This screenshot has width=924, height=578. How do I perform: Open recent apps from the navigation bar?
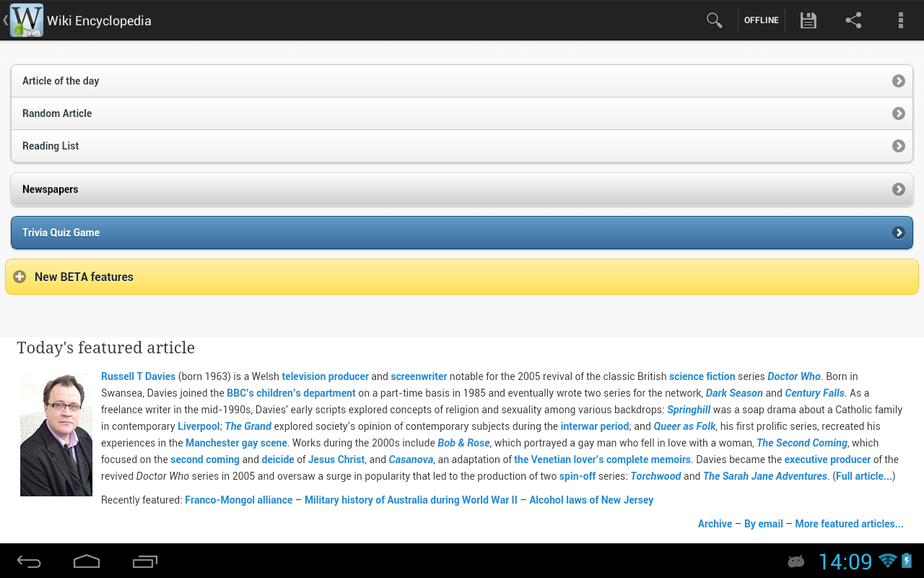point(144,561)
